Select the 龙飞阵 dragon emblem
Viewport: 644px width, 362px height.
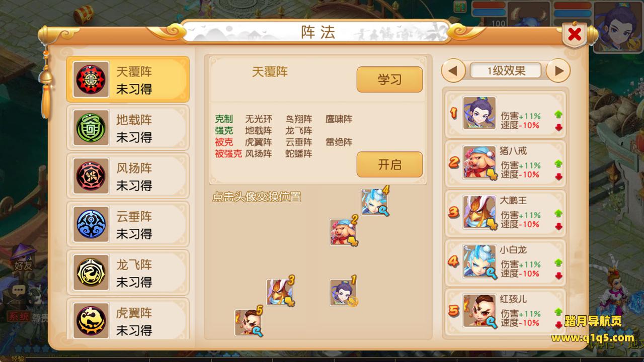click(x=91, y=273)
